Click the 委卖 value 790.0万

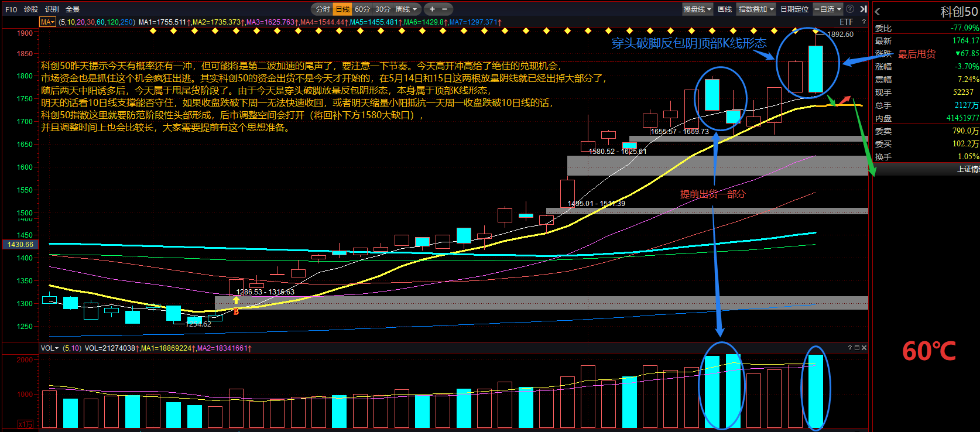pyautogui.click(x=965, y=131)
